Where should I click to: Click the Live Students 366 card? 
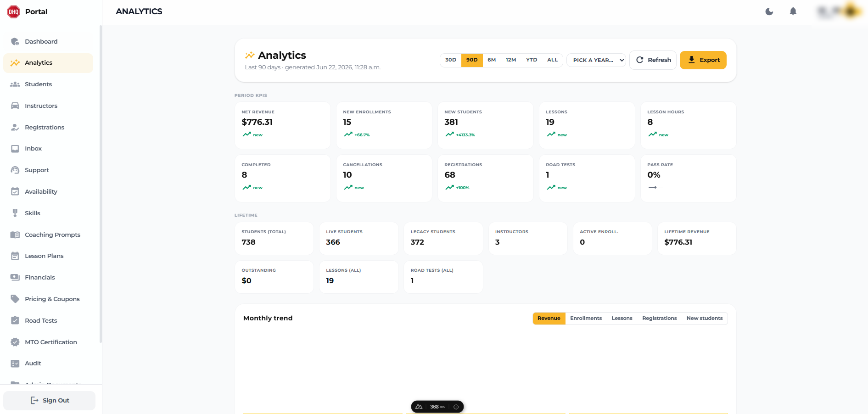point(359,239)
